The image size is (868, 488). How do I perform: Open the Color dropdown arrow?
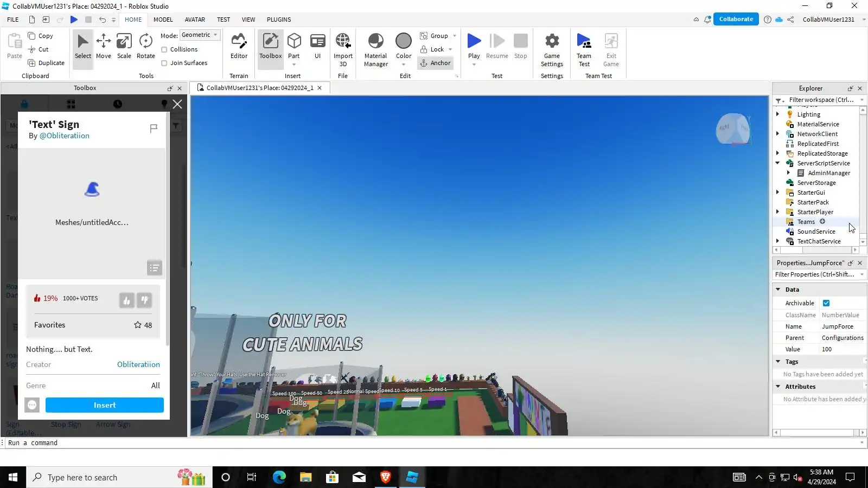coord(404,65)
